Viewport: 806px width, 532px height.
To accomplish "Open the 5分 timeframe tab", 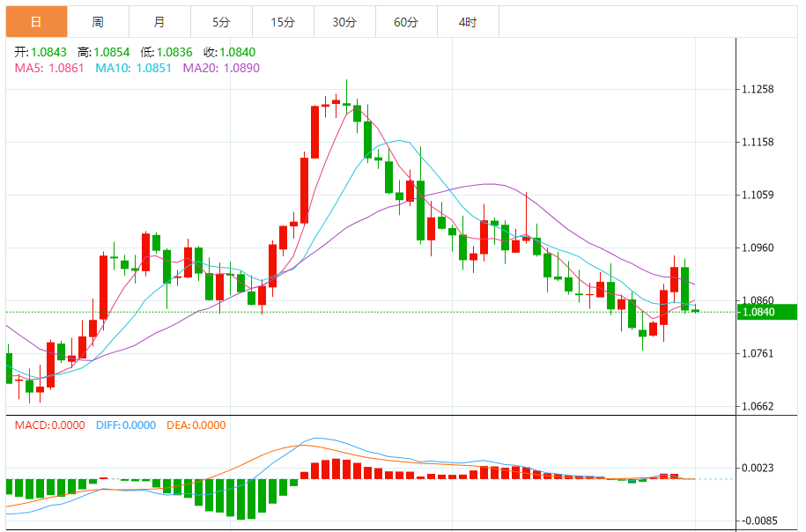I will [222, 22].
